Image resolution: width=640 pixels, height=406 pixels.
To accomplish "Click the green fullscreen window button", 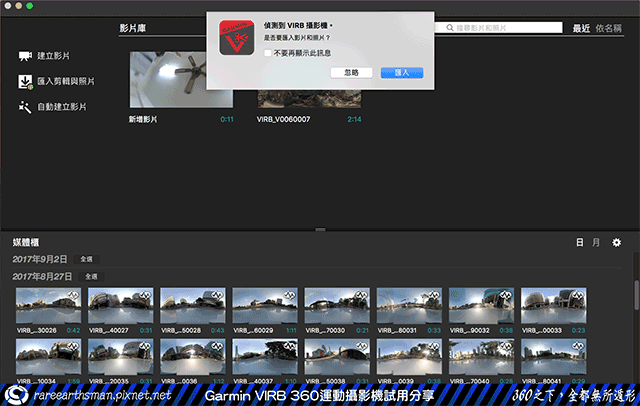I will point(29,6).
